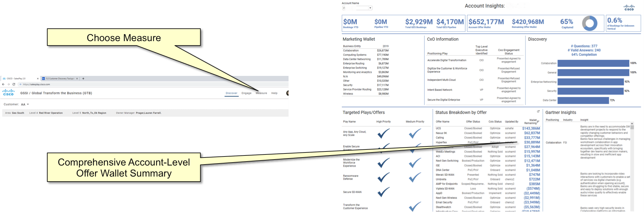Open the Measure menu

point(261,93)
